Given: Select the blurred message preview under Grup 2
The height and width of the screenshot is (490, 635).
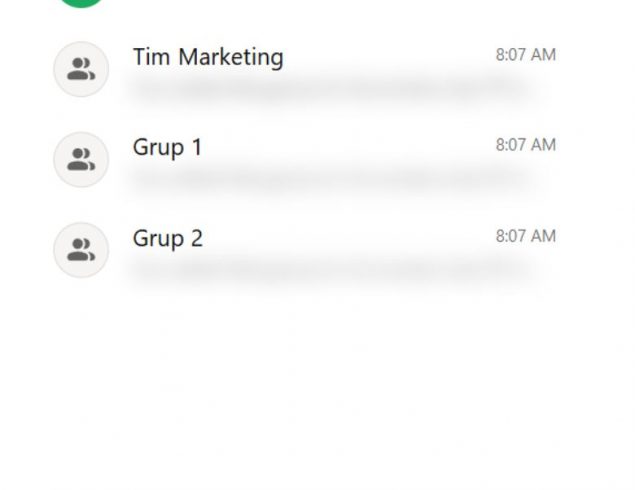Looking at the screenshot, I should click(x=330, y=269).
